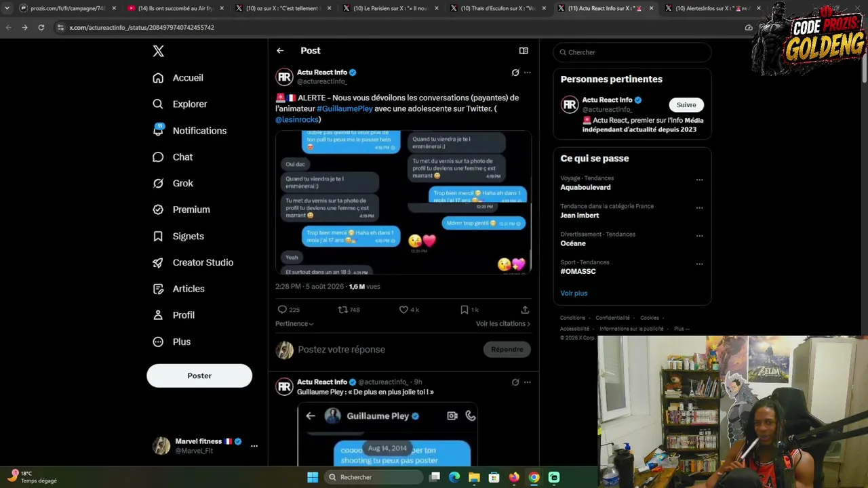Expand the Pertinence sort dropdown
868x488 pixels.
pos(294,324)
